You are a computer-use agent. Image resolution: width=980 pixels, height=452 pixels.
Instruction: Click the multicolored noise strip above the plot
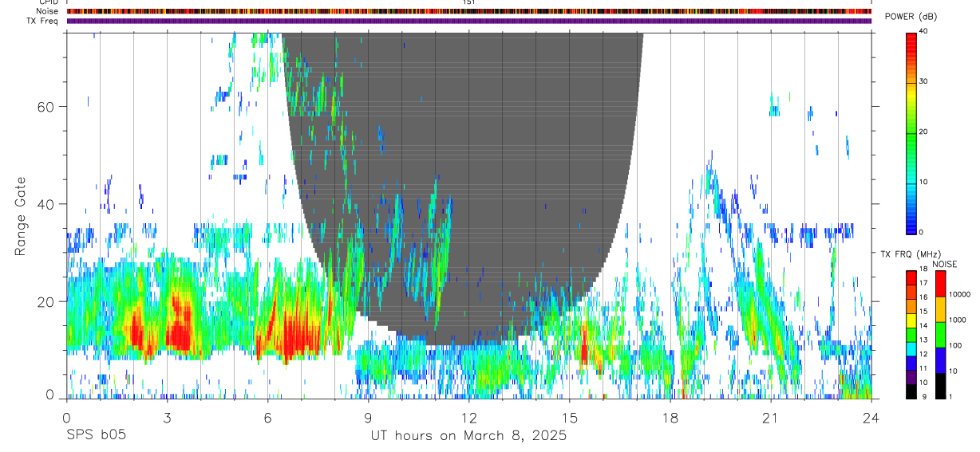[469, 11]
